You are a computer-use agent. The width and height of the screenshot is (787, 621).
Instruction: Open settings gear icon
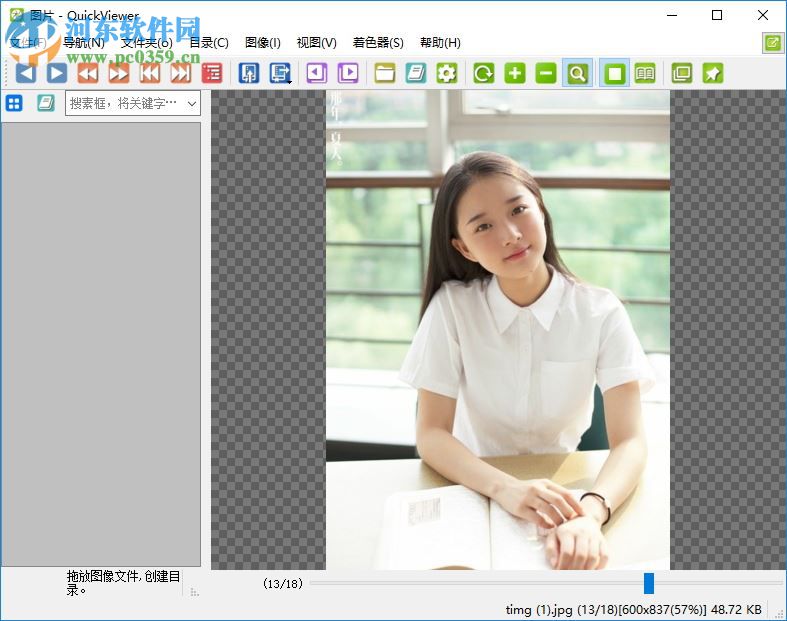447,74
